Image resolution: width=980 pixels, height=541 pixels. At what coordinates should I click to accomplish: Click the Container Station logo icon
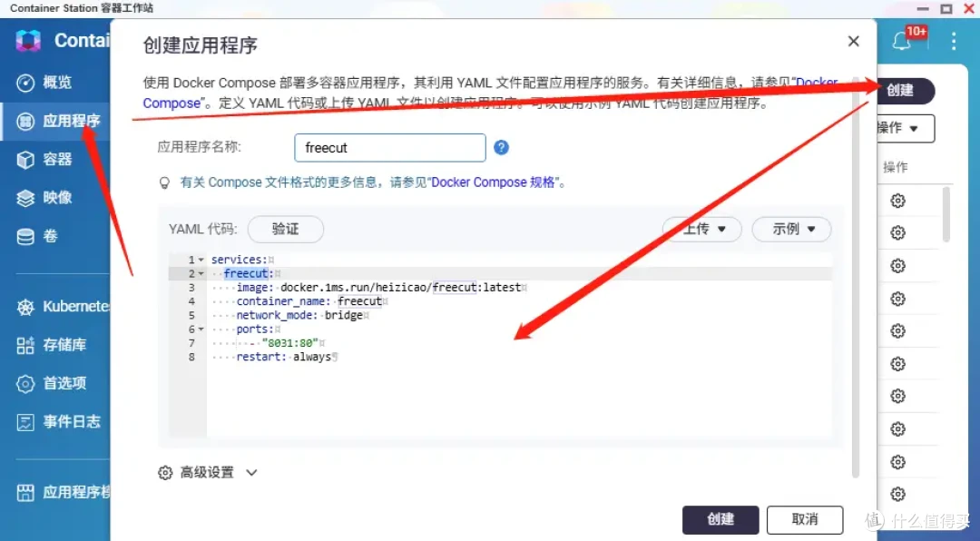point(27,40)
